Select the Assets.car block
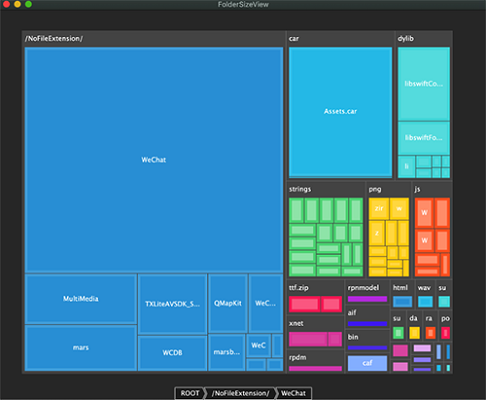The width and height of the screenshot is (486, 400). (340, 111)
